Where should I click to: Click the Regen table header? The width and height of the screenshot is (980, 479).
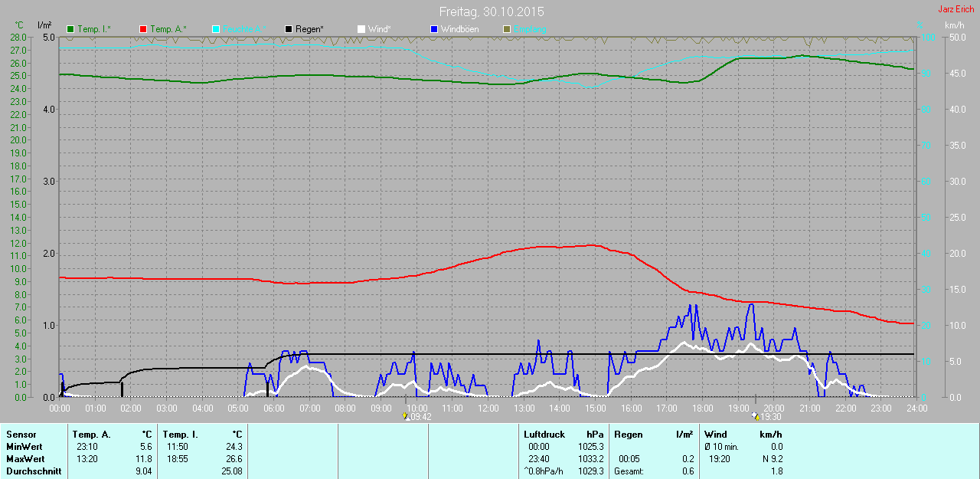tap(629, 435)
